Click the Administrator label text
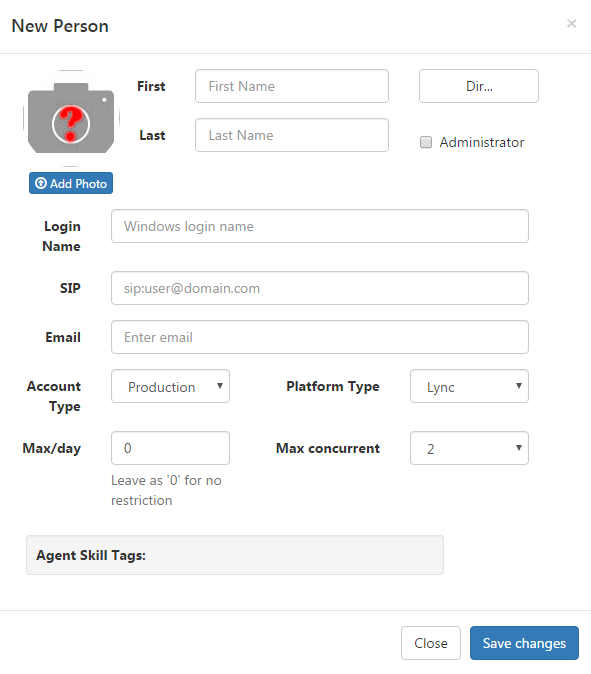 pos(481,142)
